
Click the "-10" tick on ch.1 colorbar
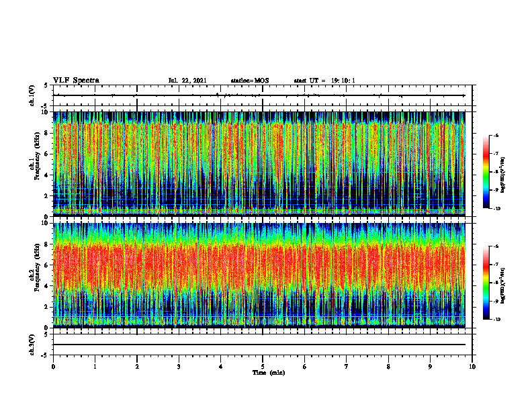496,209
